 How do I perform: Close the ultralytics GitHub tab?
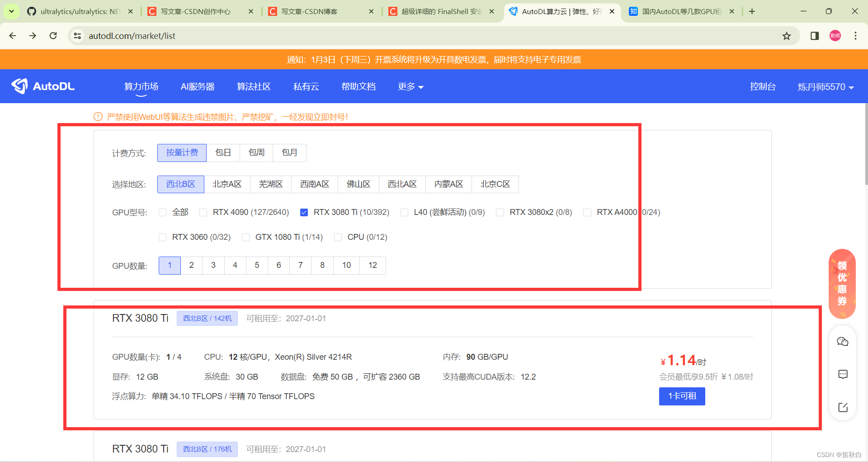[131, 11]
